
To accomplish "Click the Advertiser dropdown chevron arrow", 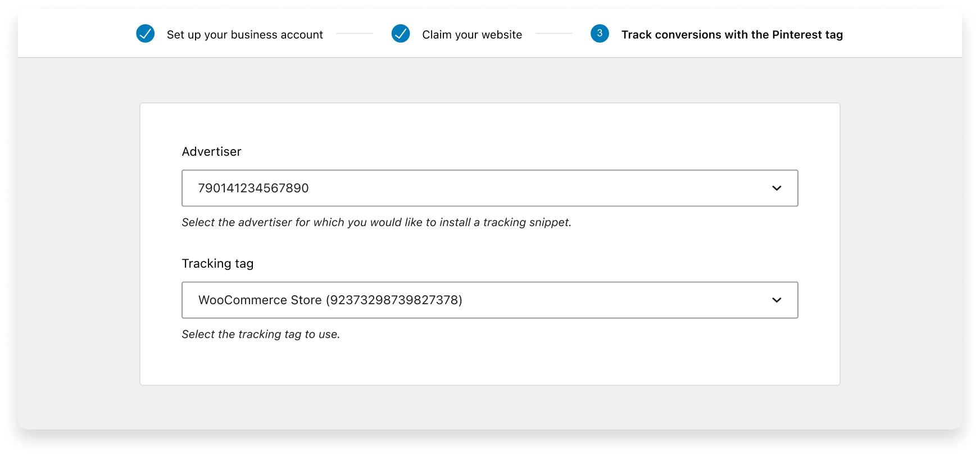I will (777, 188).
